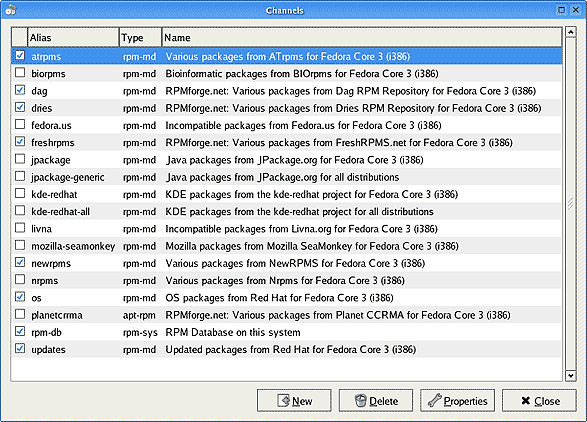Uncheck the newrpms channel checkbox
The width and height of the screenshot is (587, 422).
[x=20, y=262]
